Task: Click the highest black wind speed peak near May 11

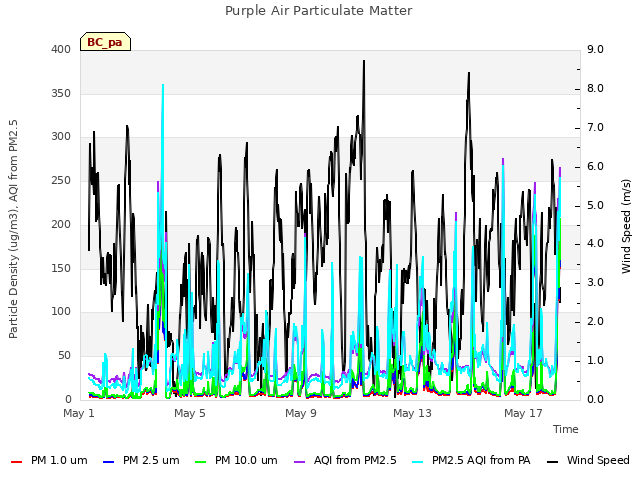Action: 364,61
